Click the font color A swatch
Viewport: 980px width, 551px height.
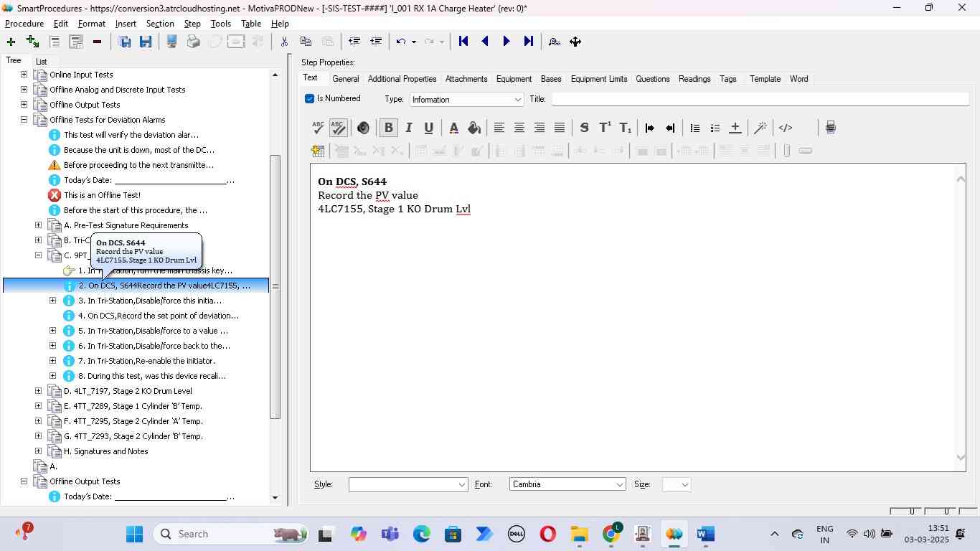coord(453,128)
